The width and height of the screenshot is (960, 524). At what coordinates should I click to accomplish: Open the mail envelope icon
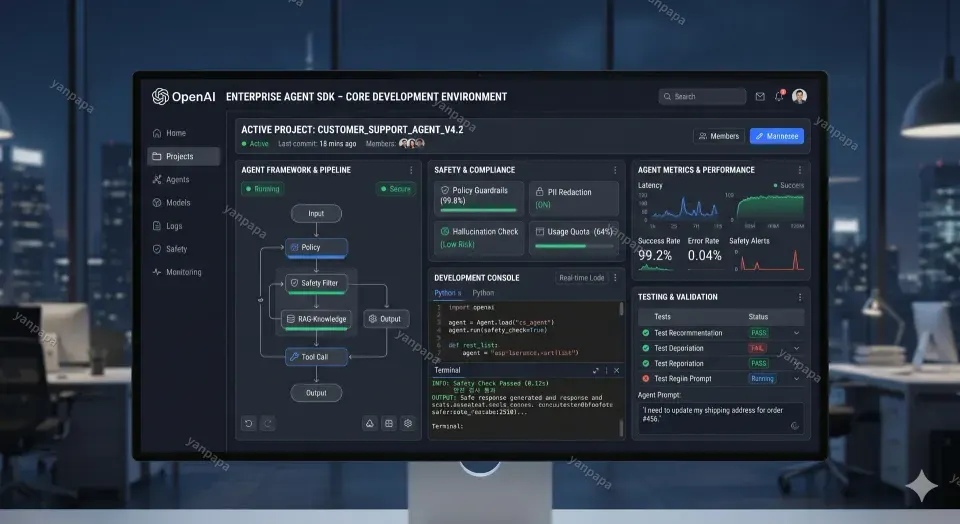(760, 97)
